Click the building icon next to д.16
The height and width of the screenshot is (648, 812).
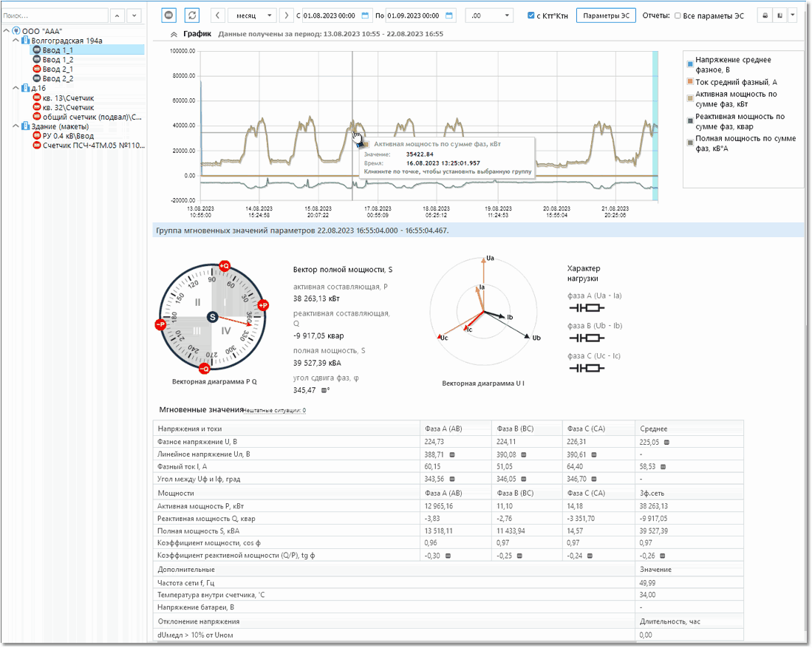tap(25, 88)
